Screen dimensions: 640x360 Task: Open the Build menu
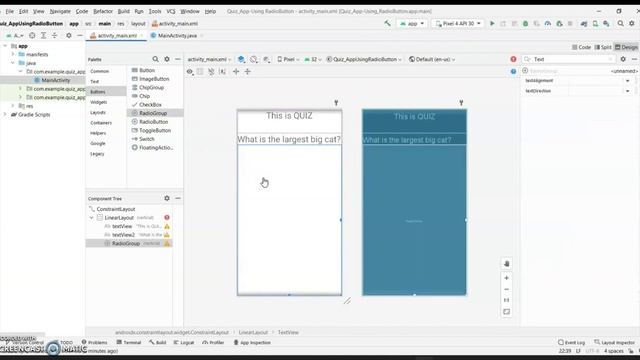pyautogui.click(x=124, y=11)
